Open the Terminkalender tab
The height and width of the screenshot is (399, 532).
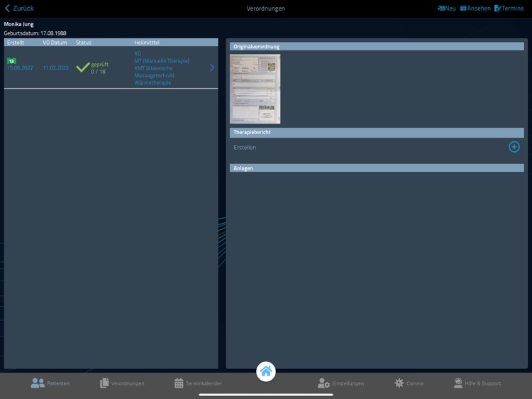click(198, 383)
